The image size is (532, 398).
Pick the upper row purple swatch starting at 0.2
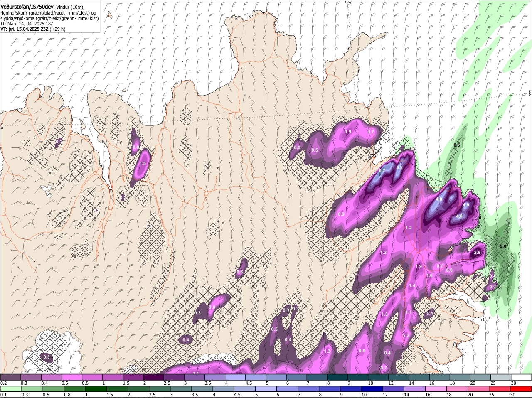10,377
